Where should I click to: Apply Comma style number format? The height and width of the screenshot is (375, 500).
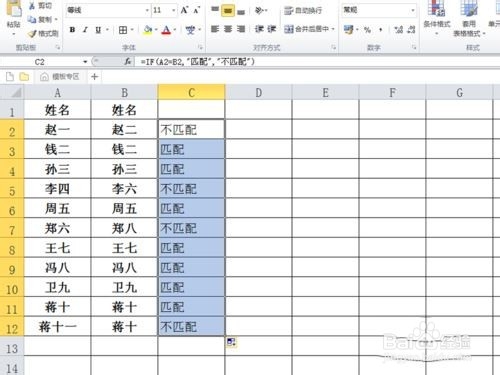(x=381, y=30)
